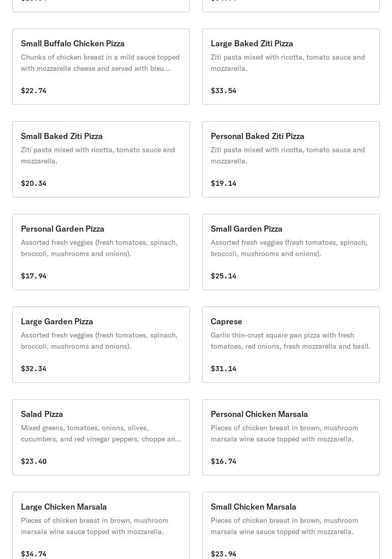The image size is (392, 559).
Task: Click the $33.54 Large Baked Ziti price
Action: [223, 91]
